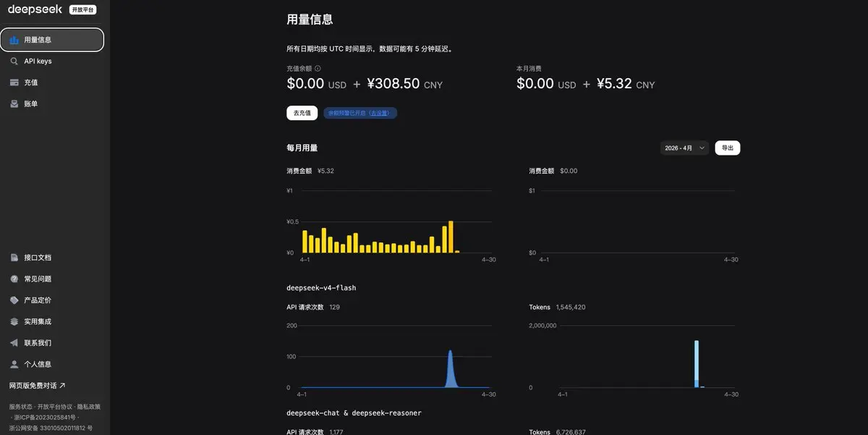Click the ¥5.32 CNY monthly spend

626,84
